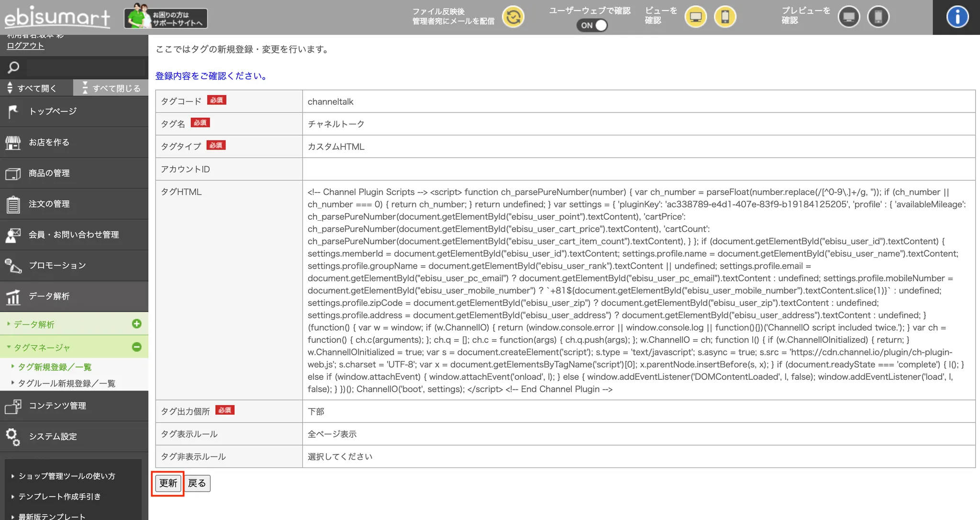Open mobile view confirmation icon
The image size is (980, 520).
pos(725,17)
